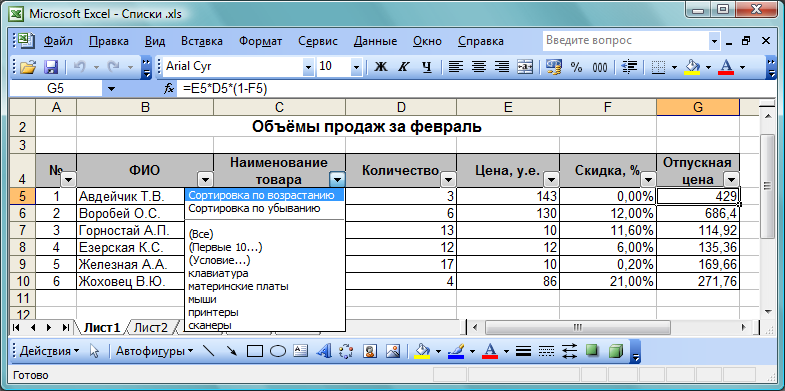
Task: Insert a text box from drawing toolbar
Action: 300,351
